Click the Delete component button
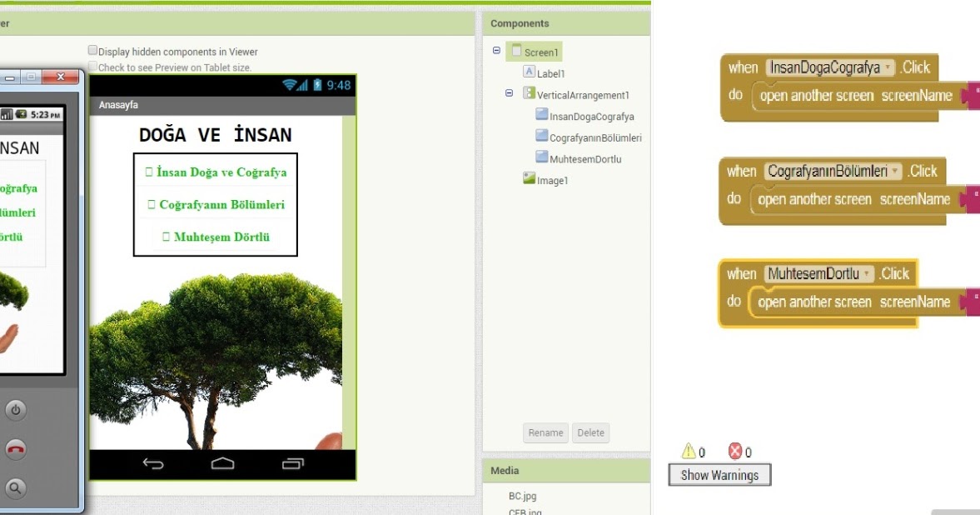Screen dimensions: 980x515 click(592, 432)
